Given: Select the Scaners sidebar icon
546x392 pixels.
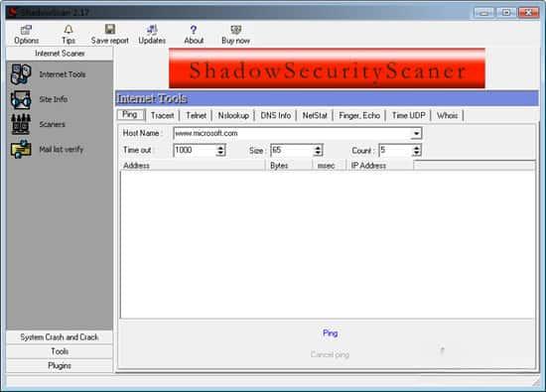Looking at the screenshot, I should pyautogui.click(x=21, y=124).
